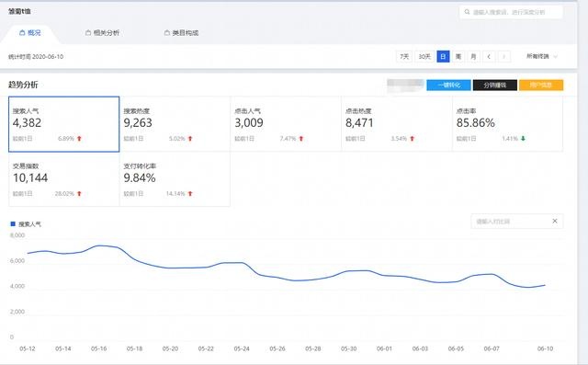
Task: Clear the comparison input with X icon
Action: point(555,221)
